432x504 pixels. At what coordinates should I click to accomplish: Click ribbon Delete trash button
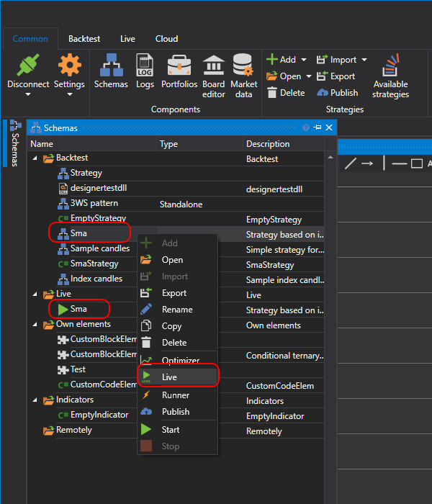tap(286, 93)
